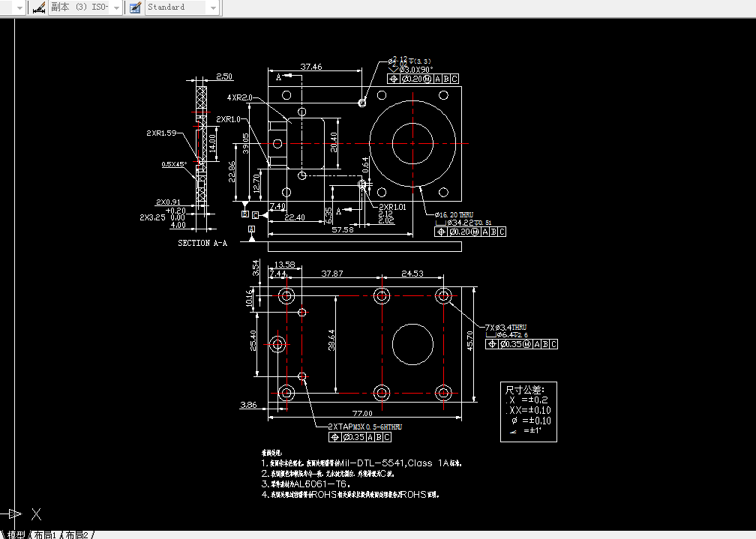Select the 7.40 horizontal dimension

pos(277,206)
